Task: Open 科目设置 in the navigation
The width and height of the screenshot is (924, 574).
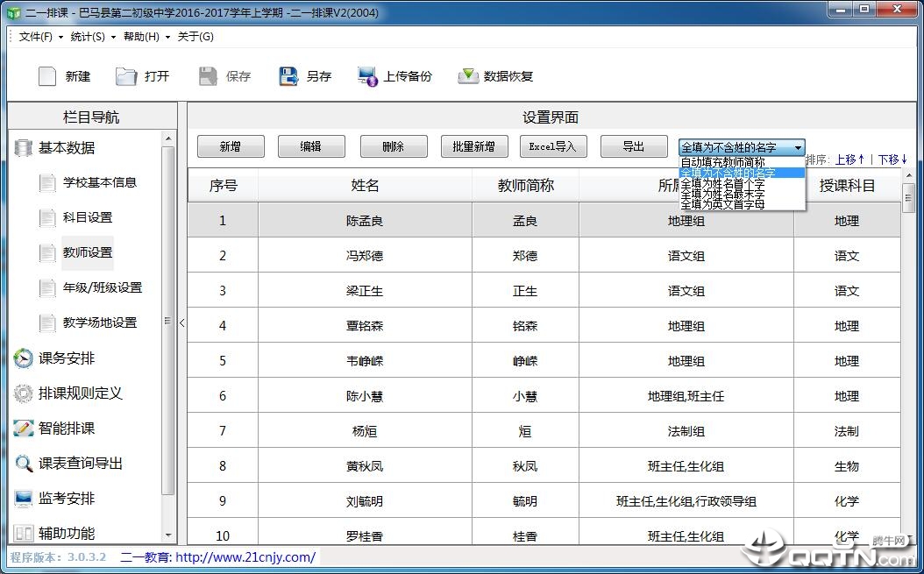Action: coord(88,217)
